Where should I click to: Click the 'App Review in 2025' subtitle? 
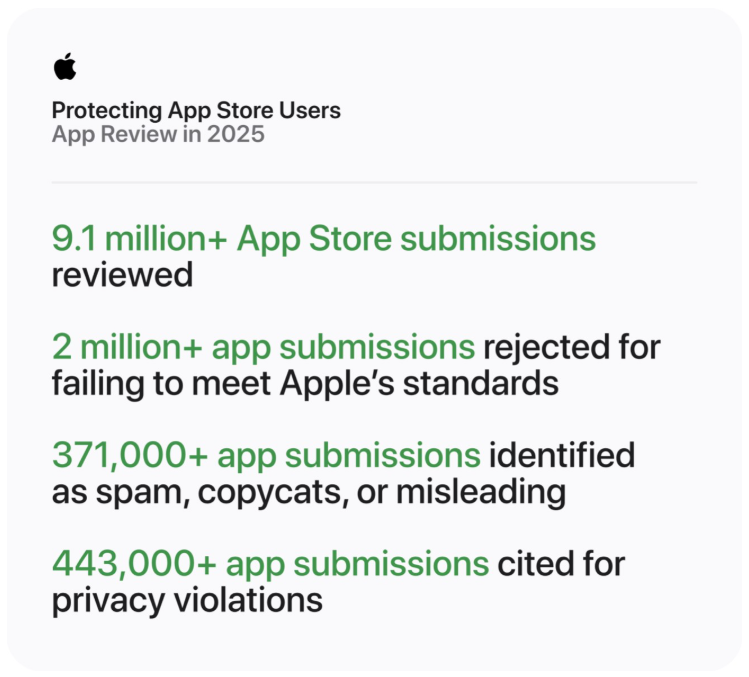point(158,134)
